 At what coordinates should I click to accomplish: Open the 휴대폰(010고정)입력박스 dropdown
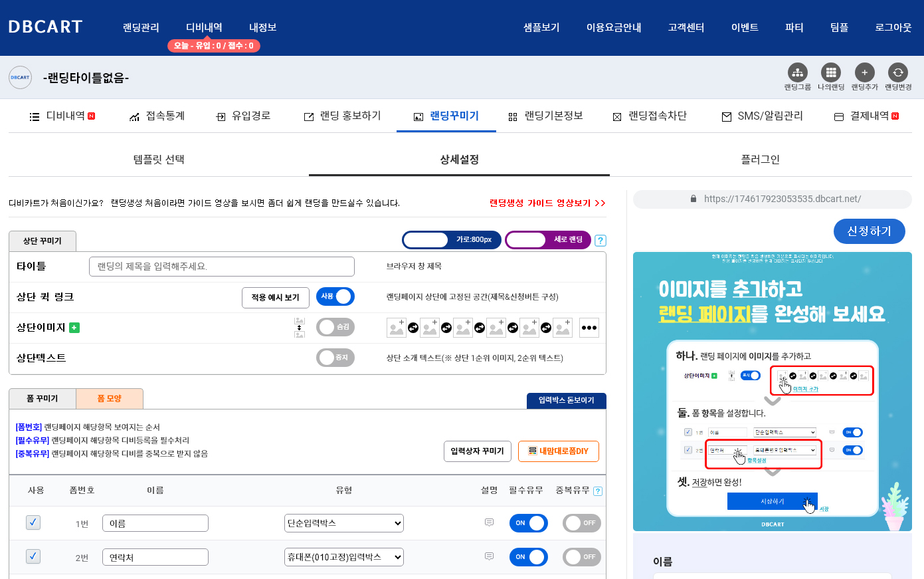(x=344, y=557)
